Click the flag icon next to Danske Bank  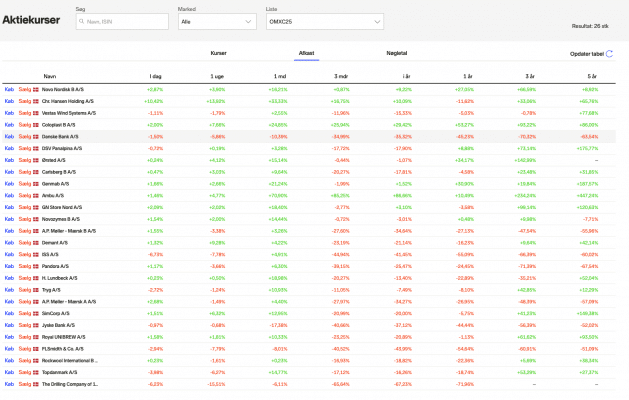coord(35,136)
